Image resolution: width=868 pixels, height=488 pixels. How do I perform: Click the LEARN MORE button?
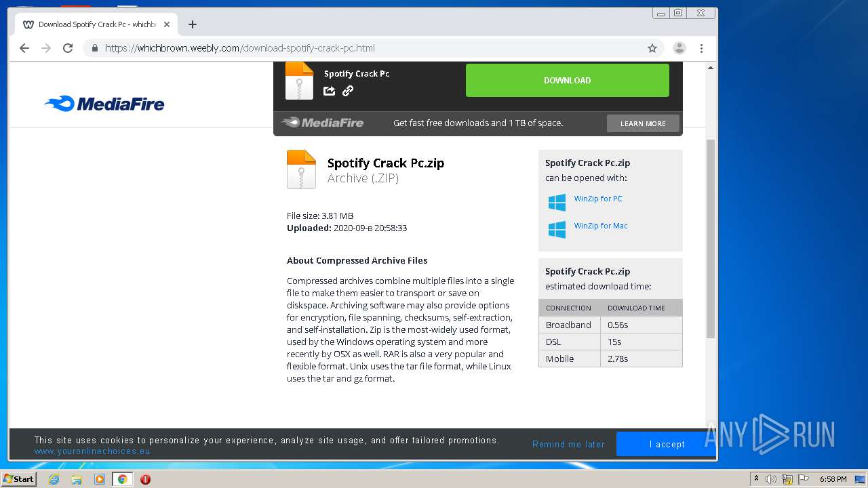643,123
